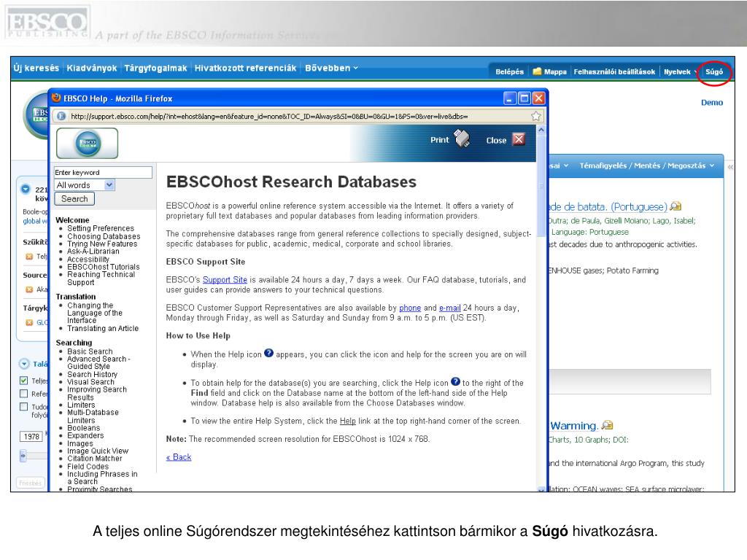Image resolution: width=747 pixels, height=560 pixels.
Task: Click the e-mail hyperlink
Action: [449, 308]
